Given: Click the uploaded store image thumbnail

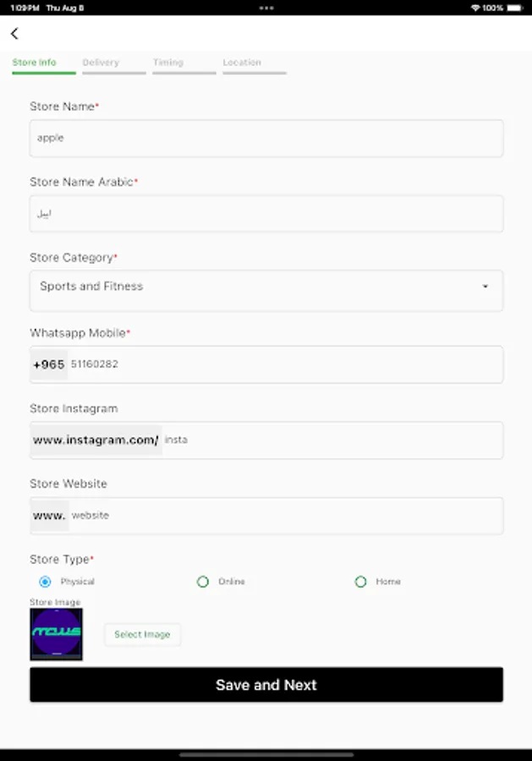Looking at the screenshot, I should [55, 632].
